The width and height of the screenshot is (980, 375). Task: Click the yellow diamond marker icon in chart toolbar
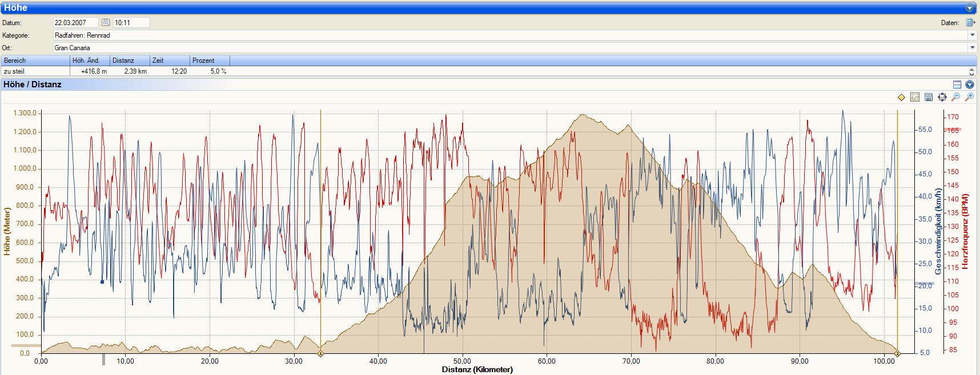[901, 98]
